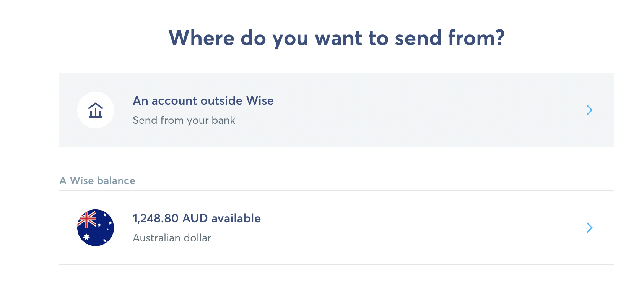Tap the Union Jack on the flag icon
Image resolution: width=644 pixels, height=285 pixels.
(x=87, y=219)
